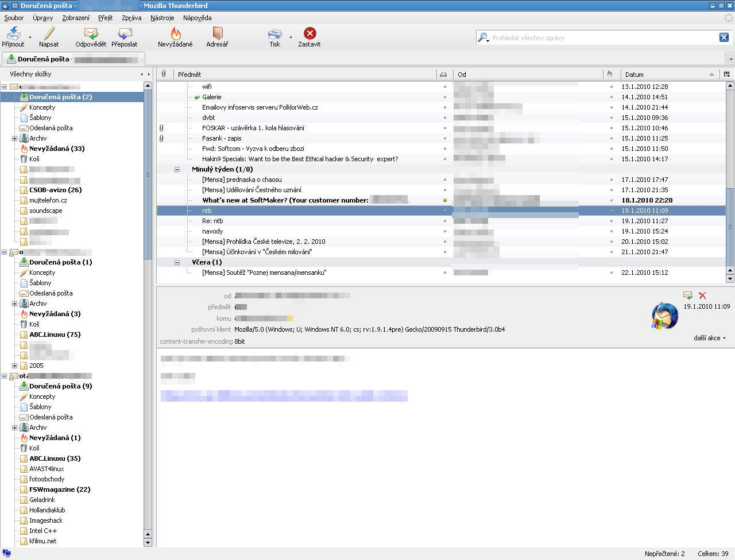
Task: Sort by Od column header
Action: point(528,74)
